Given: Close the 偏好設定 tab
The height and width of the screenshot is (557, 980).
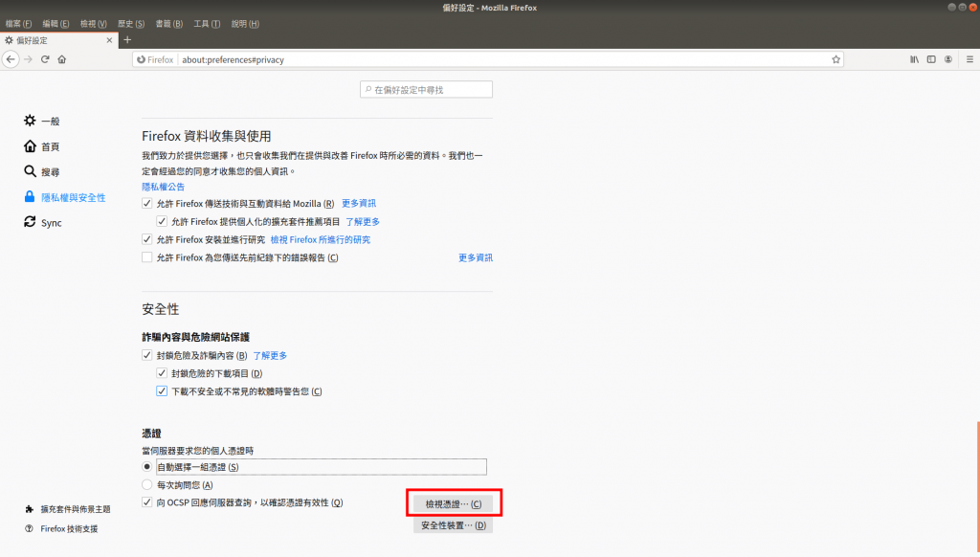Looking at the screenshot, I should [x=109, y=40].
